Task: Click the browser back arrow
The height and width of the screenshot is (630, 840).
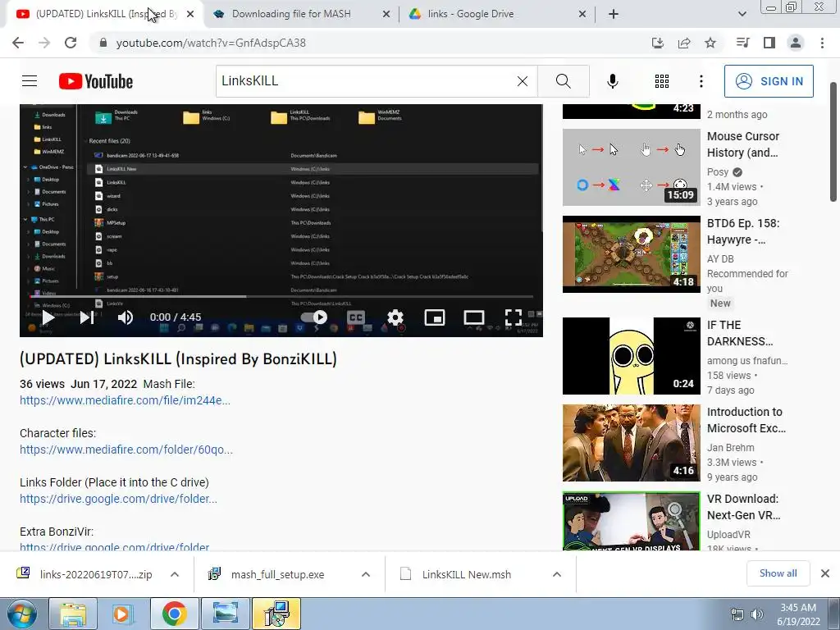Action: [18, 43]
